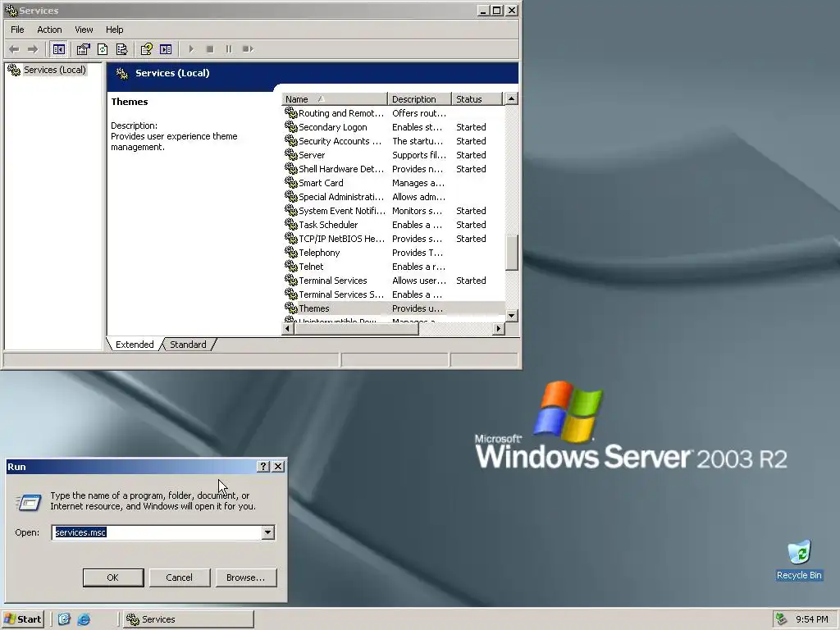
Task: Click vertical scrollbar thumb in services list
Action: point(512,253)
